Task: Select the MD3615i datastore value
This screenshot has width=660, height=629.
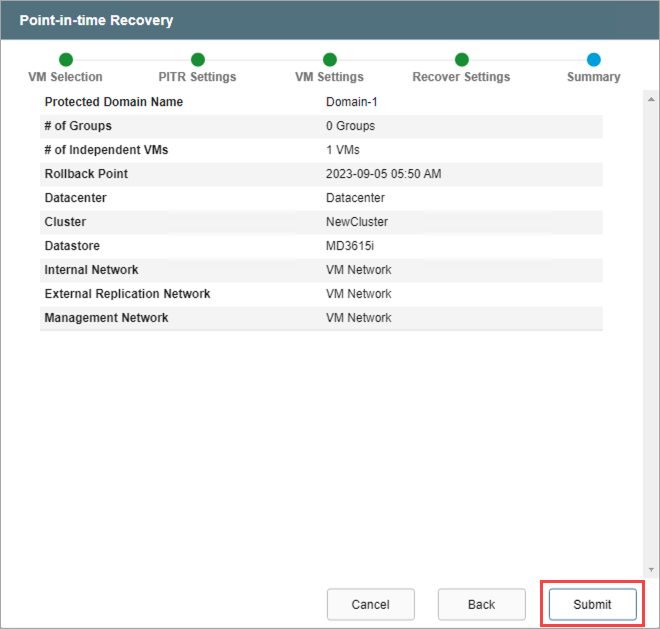Action: click(x=352, y=246)
